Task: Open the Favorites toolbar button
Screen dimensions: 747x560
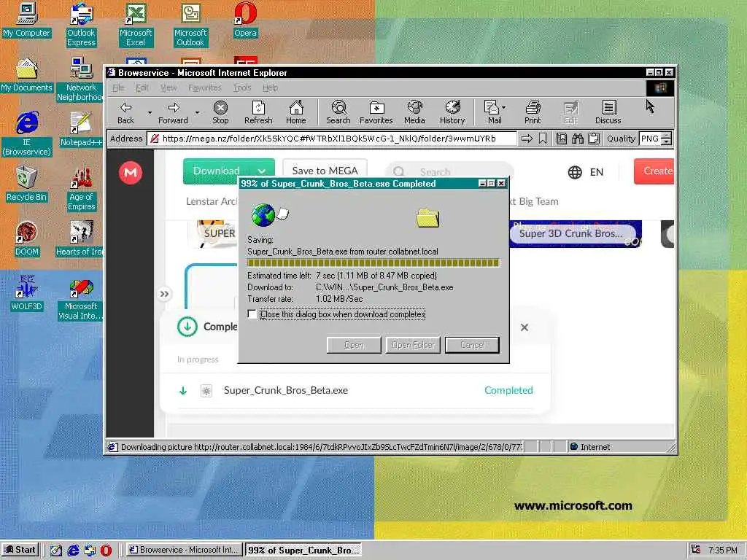Action: pos(376,113)
